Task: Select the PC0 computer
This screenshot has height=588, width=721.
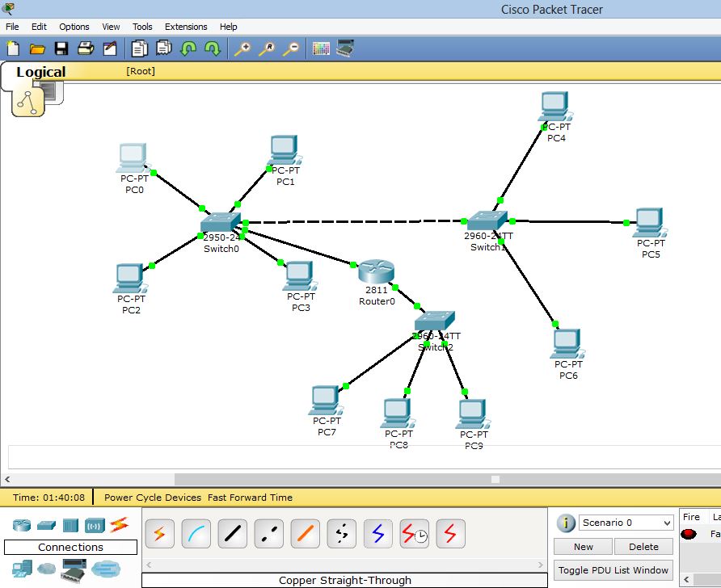Action: (x=133, y=158)
